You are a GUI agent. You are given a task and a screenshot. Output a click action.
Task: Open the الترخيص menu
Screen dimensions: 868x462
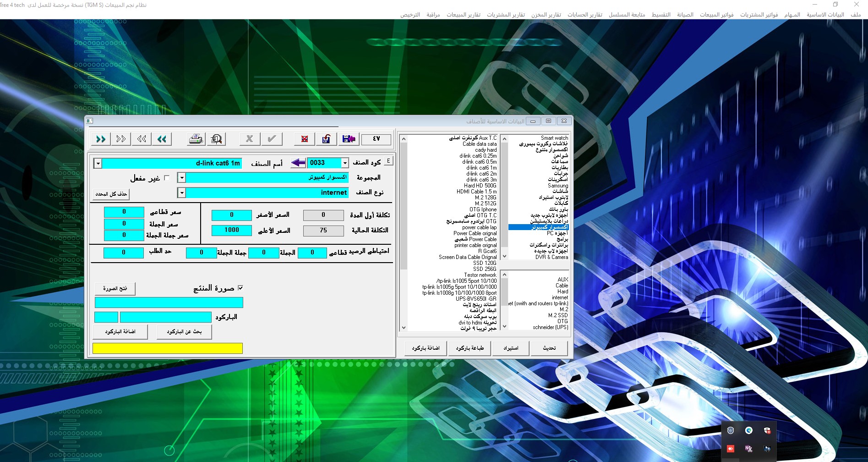[410, 15]
